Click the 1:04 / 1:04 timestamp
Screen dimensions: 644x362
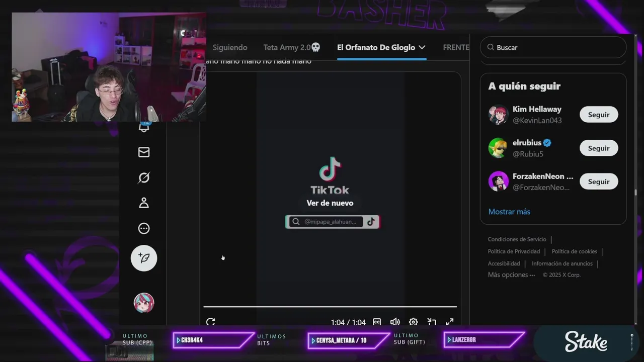(x=348, y=322)
